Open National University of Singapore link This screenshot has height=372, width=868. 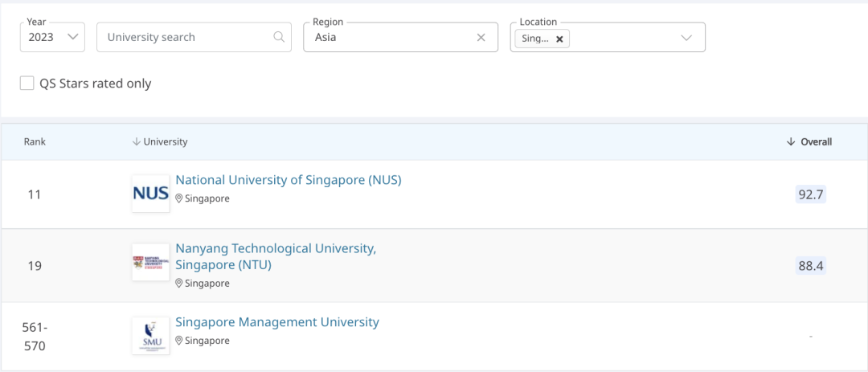pyautogui.click(x=288, y=180)
